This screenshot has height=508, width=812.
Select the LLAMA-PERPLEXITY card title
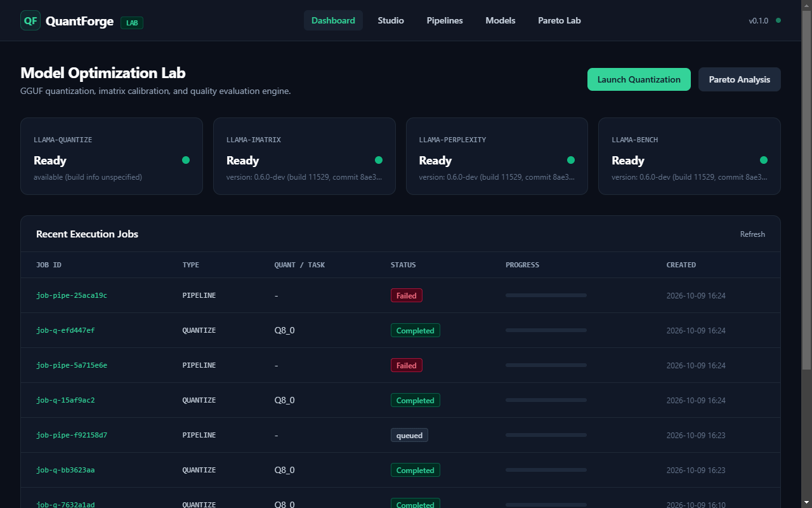pyautogui.click(x=452, y=140)
